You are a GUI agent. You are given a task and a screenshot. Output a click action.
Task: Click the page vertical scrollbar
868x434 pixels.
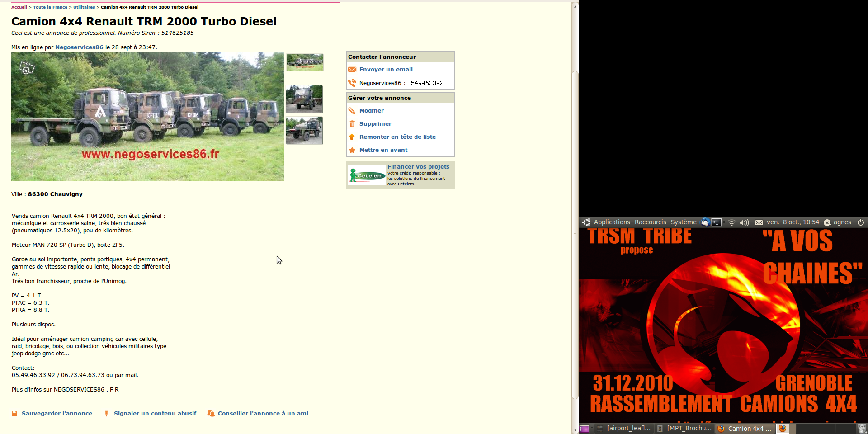[x=575, y=235]
